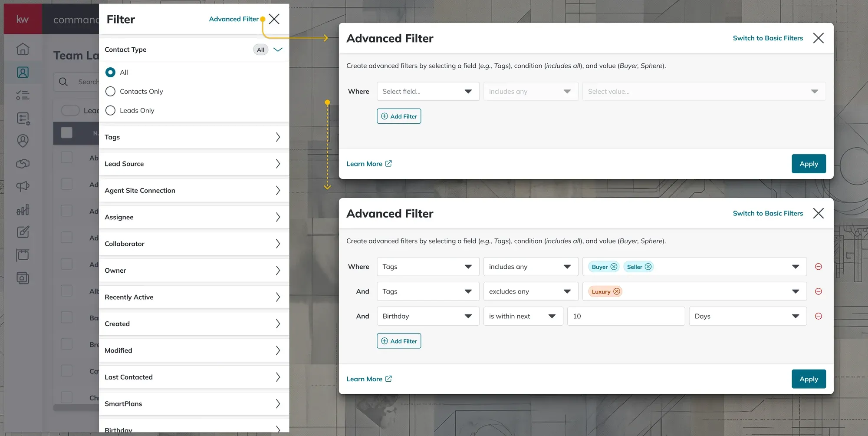
Task: Expand the Owner filter section
Action: coord(194,270)
